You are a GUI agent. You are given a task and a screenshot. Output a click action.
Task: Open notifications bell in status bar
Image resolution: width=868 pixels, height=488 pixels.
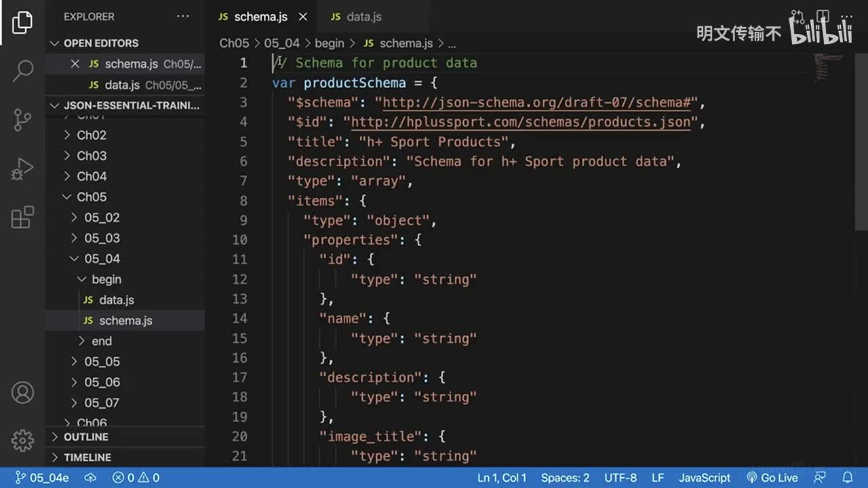pyautogui.click(x=848, y=478)
